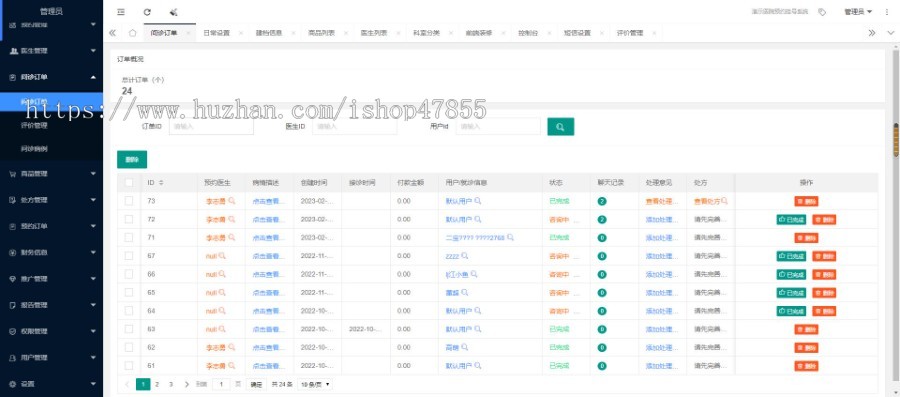This screenshot has width=900, height=397.
Task: Click the green 删除 button above the table
Action: pos(132,159)
